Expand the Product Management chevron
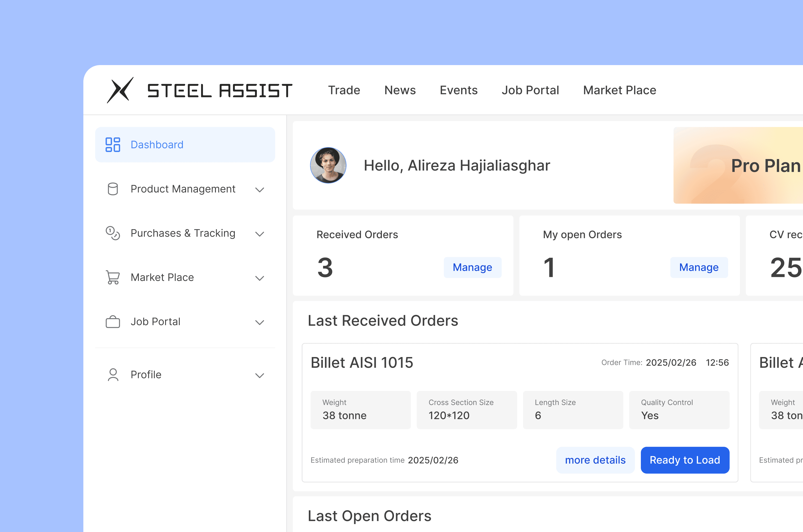Image resolution: width=803 pixels, height=532 pixels. (260, 190)
